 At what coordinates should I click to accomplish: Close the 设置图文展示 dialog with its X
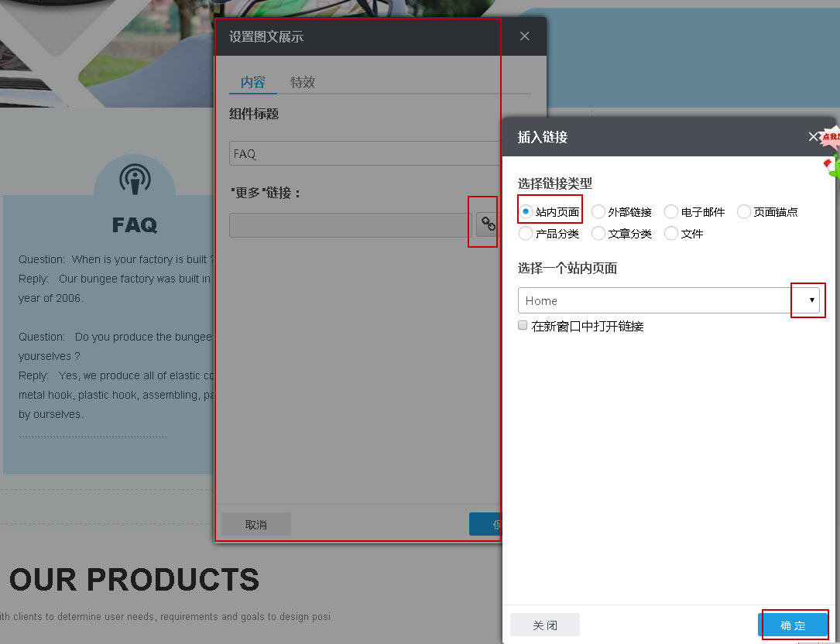click(524, 36)
